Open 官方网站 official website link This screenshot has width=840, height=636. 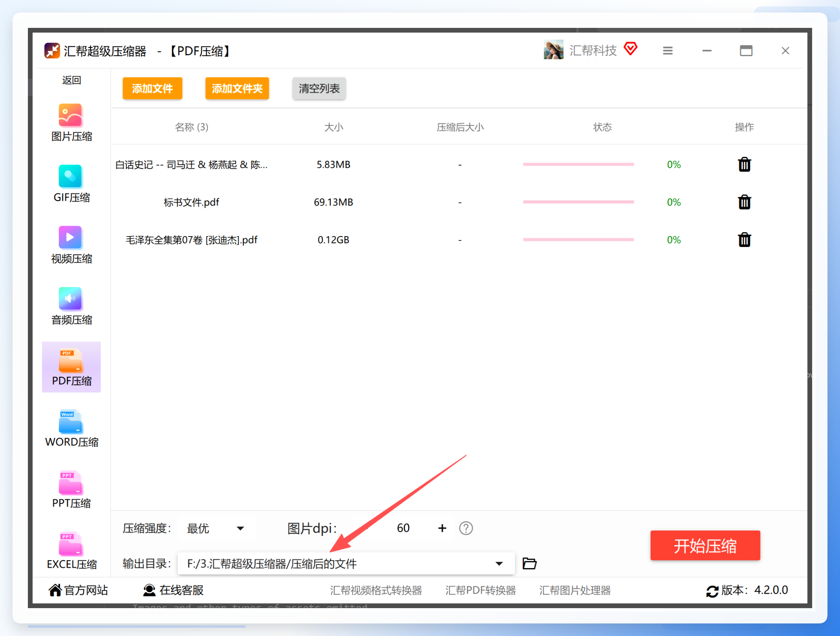(78, 590)
